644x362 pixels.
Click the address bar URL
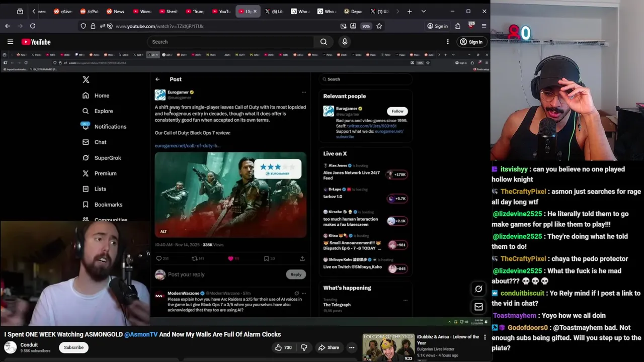(159, 26)
